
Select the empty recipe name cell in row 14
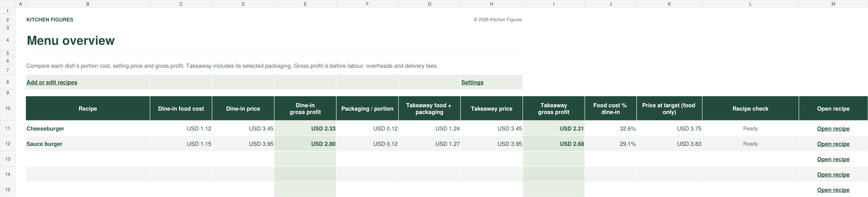[88, 174]
